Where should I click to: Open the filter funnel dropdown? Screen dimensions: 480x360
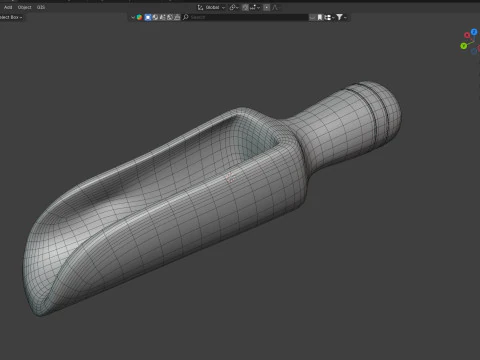point(341,17)
